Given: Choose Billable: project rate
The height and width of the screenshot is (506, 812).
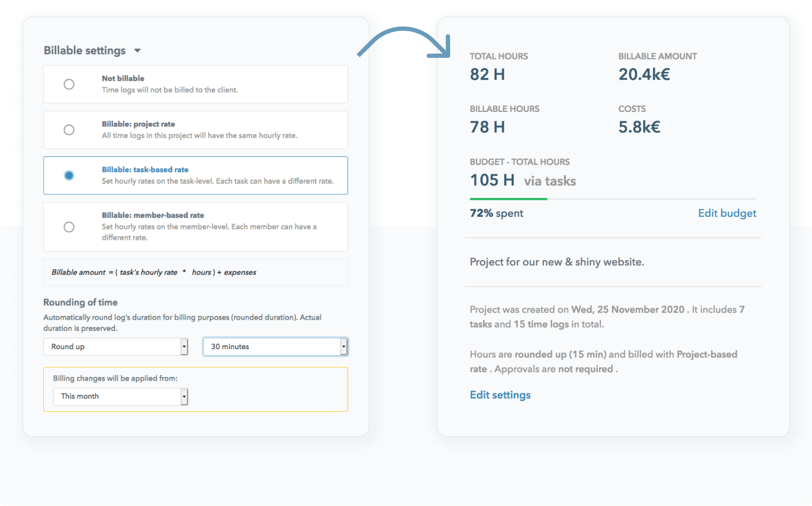Looking at the screenshot, I should (69, 130).
